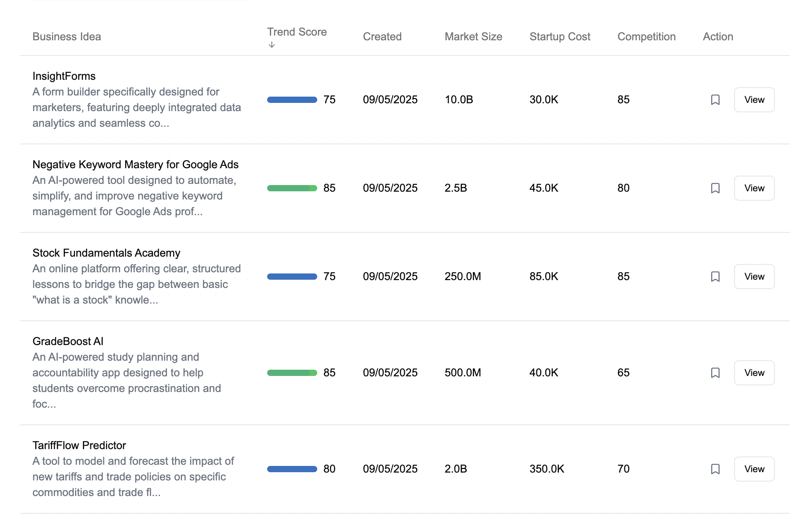Sort by the Market Size column header
This screenshot has height=525, width=812.
[473, 37]
